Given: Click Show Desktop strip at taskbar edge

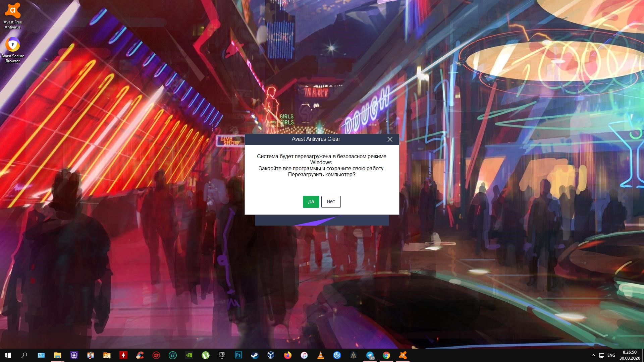Looking at the screenshot, I should 643,355.
